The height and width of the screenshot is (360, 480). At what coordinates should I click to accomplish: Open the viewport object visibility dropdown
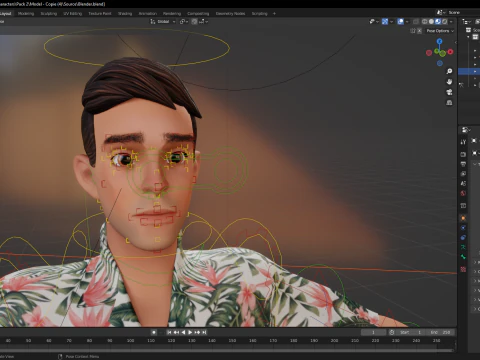tap(374, 22)
